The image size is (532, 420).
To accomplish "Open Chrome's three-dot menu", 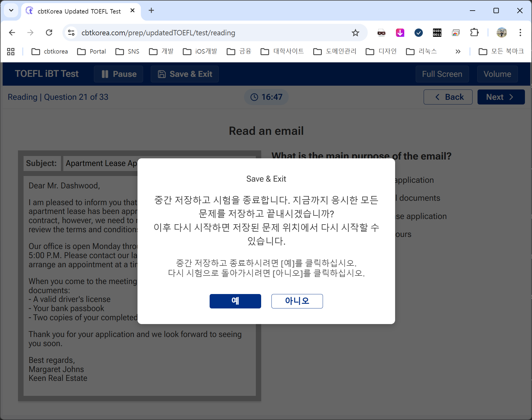I will (x=520, y=33).
